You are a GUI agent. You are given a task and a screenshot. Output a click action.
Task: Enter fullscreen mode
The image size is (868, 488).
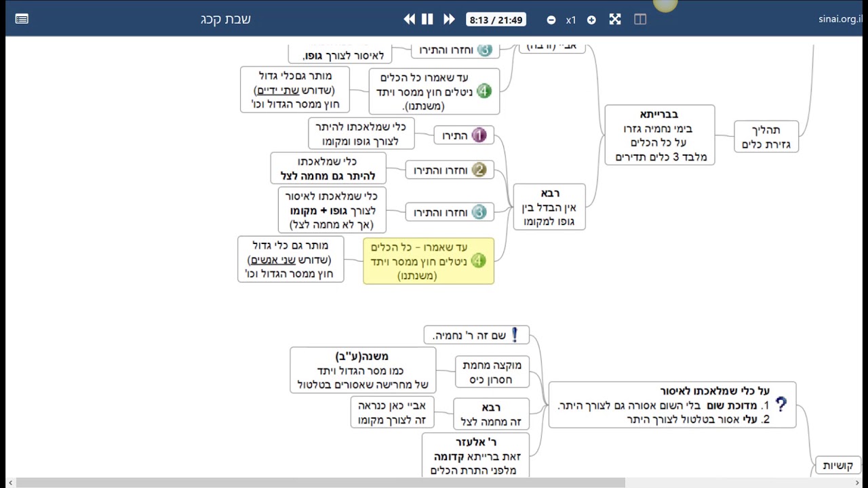(615, 20)
